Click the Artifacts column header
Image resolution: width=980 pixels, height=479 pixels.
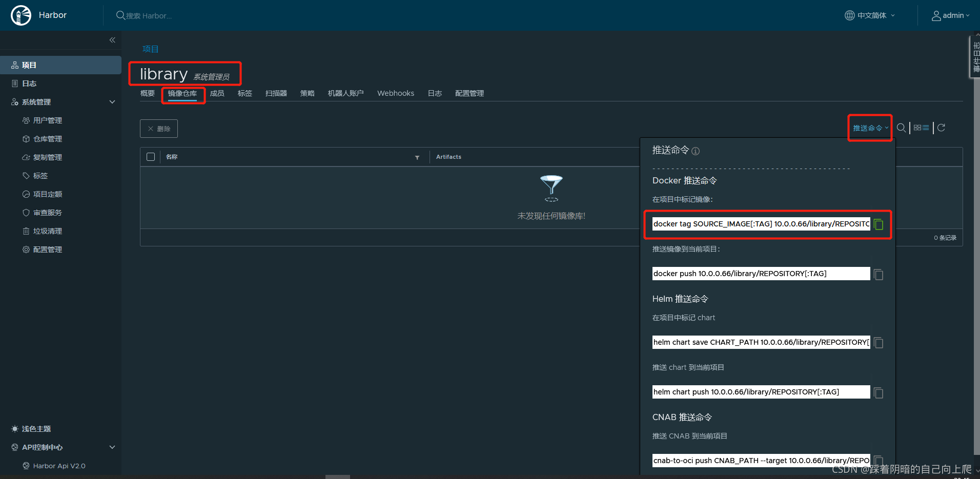pos(448,157)
